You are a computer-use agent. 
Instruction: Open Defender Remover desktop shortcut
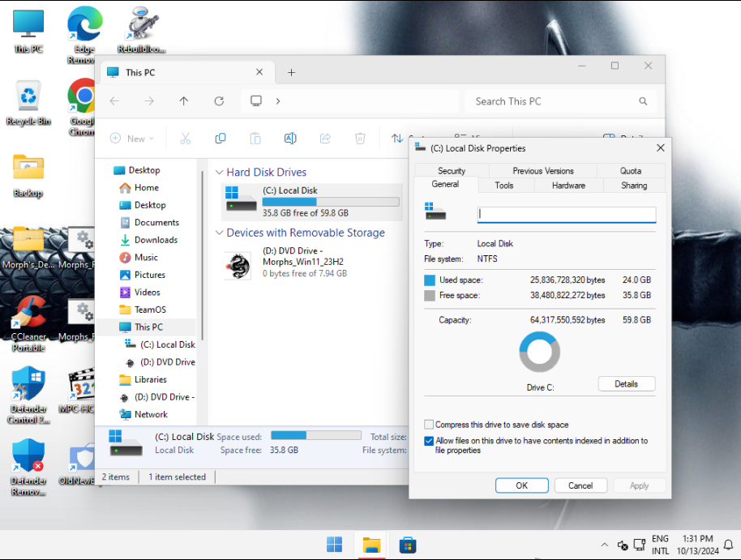pyautogui.click(x=28, y=468)
